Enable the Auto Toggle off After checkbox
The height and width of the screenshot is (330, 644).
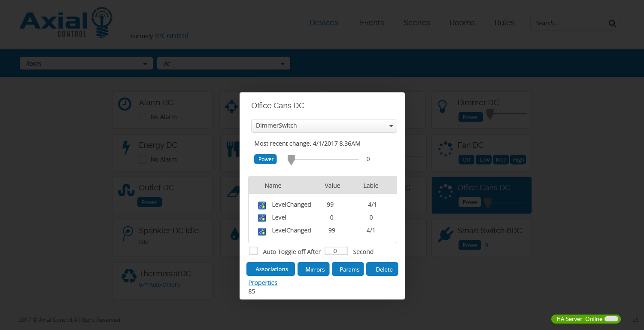253,251
